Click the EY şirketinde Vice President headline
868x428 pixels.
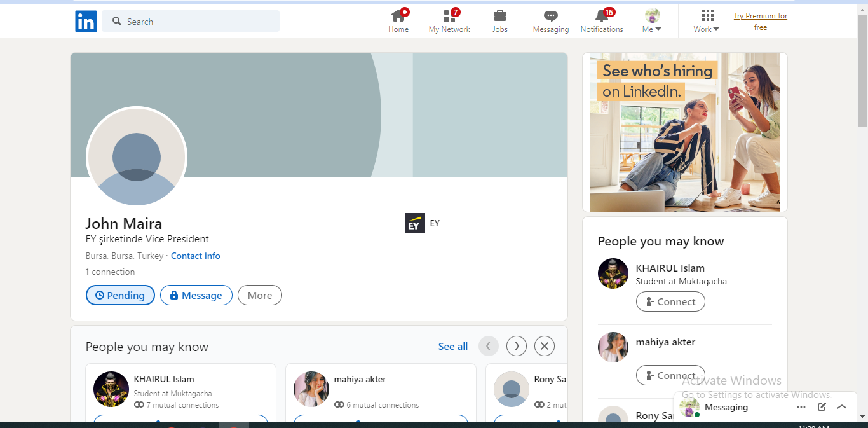pyautogui.click(x=147, y=239)
